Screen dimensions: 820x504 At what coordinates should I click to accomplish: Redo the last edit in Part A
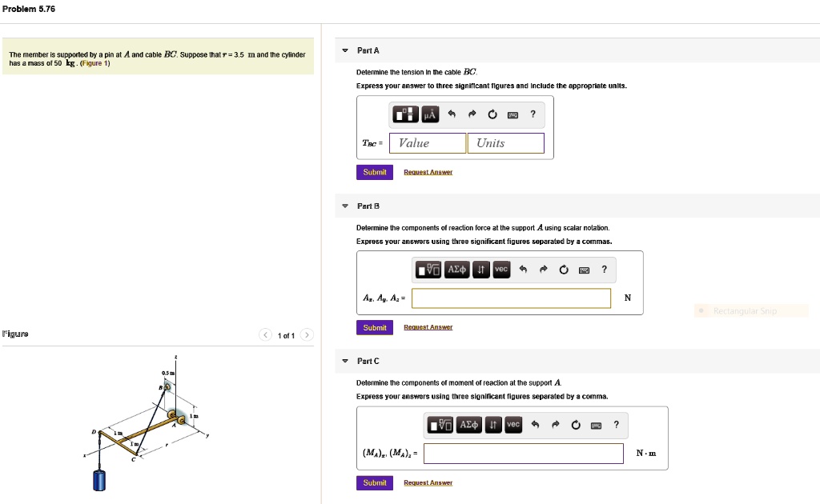[472, 114]
